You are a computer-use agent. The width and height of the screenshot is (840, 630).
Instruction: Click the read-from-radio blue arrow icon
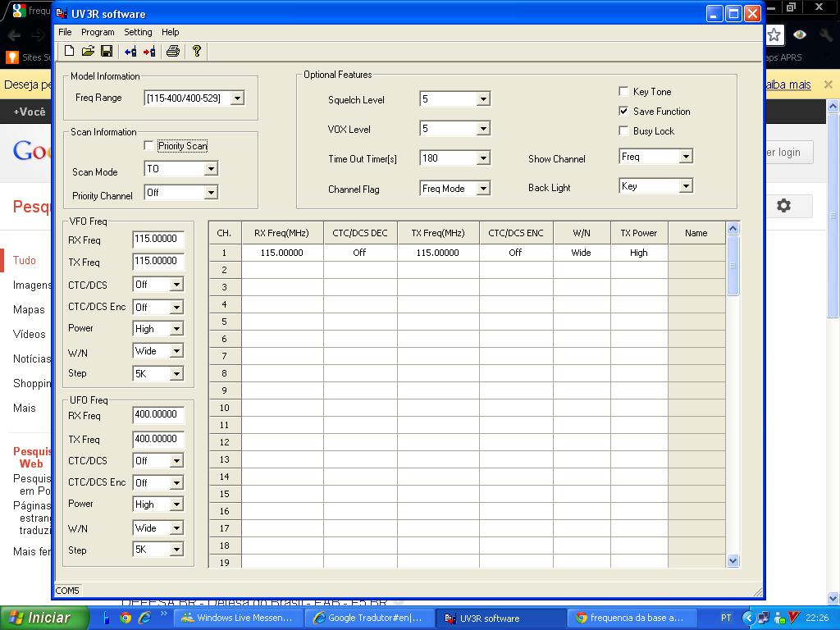tap(130, 51)
